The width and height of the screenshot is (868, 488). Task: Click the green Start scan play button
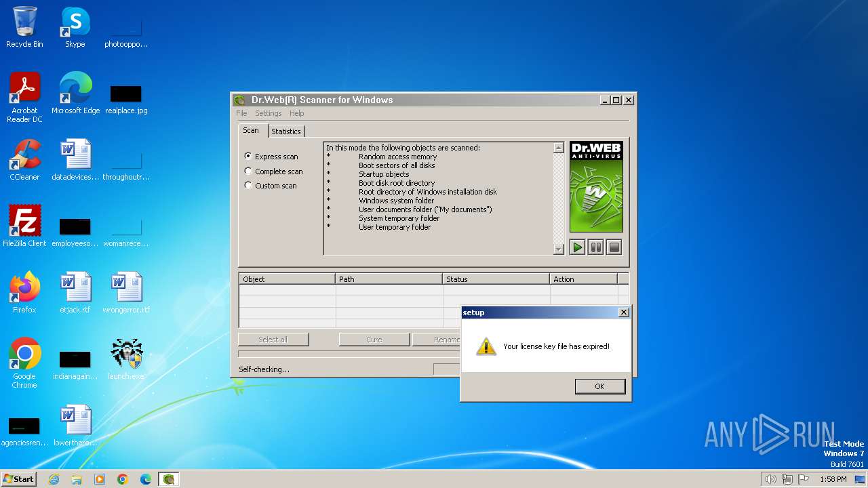click(x=577, y=247)
